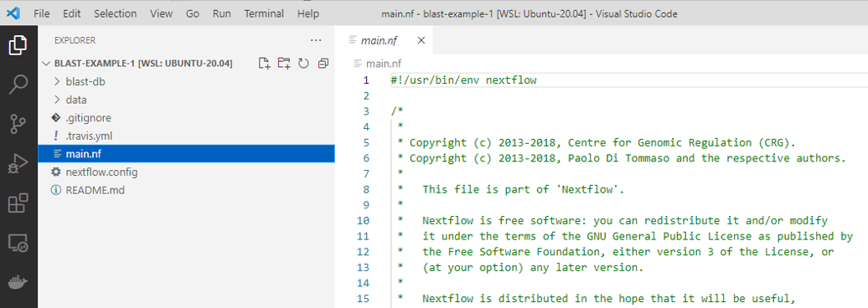Open the Selection menu

(115, 14)
